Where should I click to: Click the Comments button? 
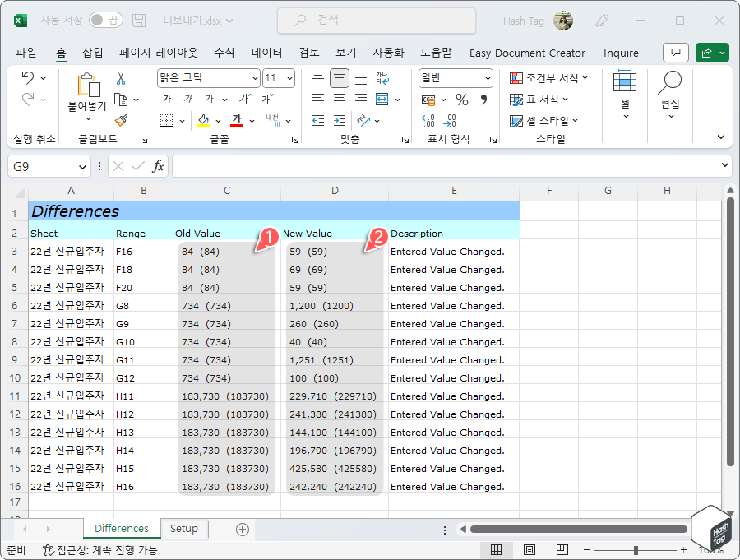676,53
